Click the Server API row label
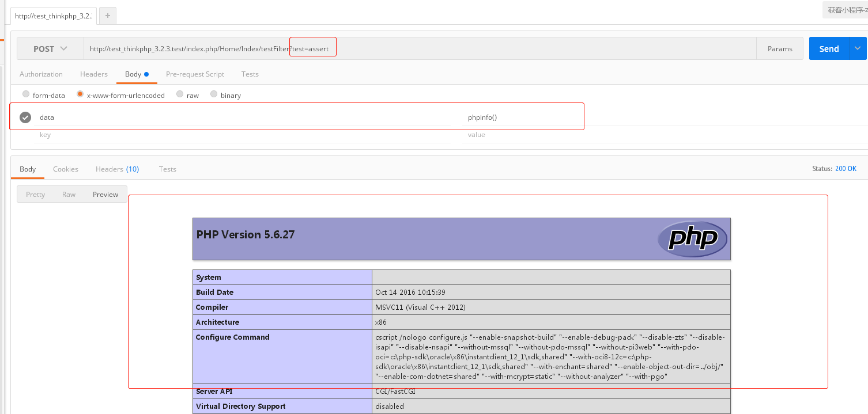The height and width of the screenshot is (414, 868). click(214, 392)
